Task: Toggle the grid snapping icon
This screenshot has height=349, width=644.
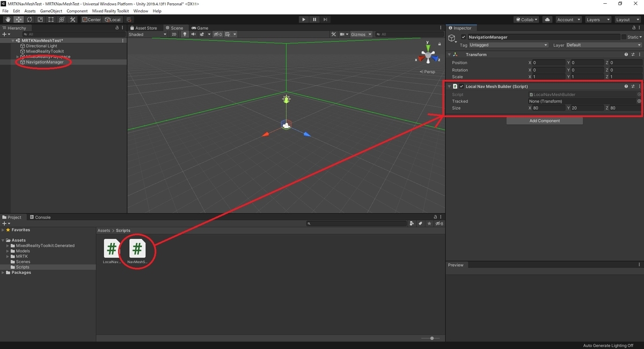Action: click(129, 19)
